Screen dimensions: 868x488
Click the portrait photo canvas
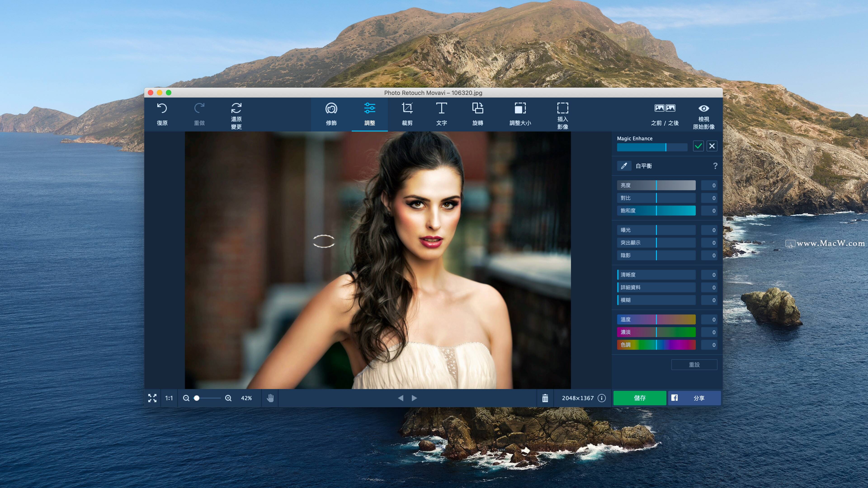(x=378, y=260)
